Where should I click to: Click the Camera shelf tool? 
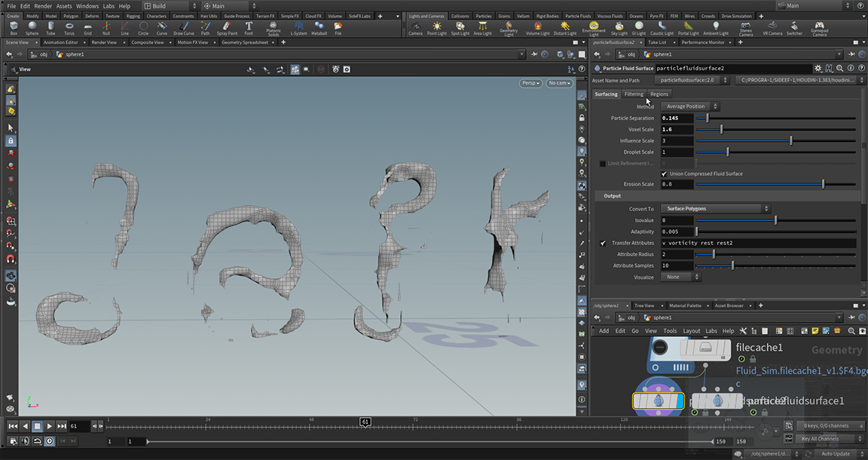coord(415,28)
